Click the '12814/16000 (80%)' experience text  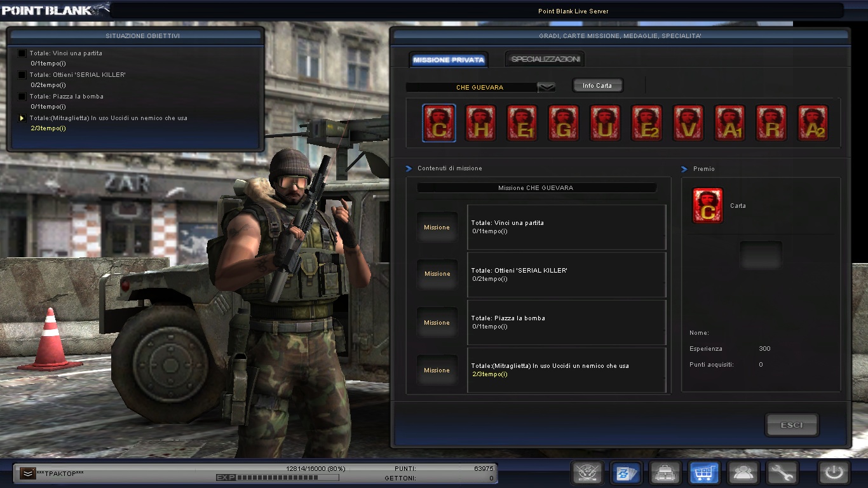(315, 468)
